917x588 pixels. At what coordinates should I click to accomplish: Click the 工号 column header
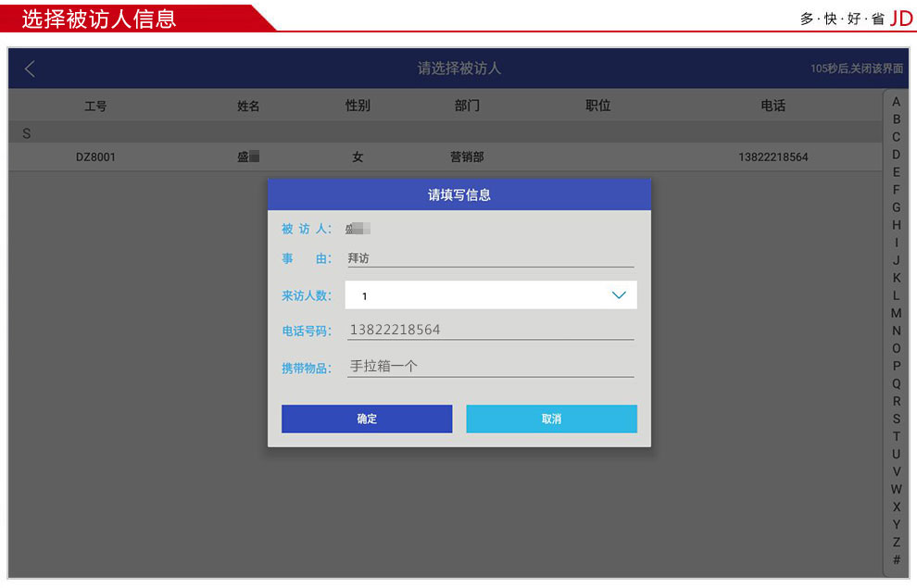tap(95, 106)
